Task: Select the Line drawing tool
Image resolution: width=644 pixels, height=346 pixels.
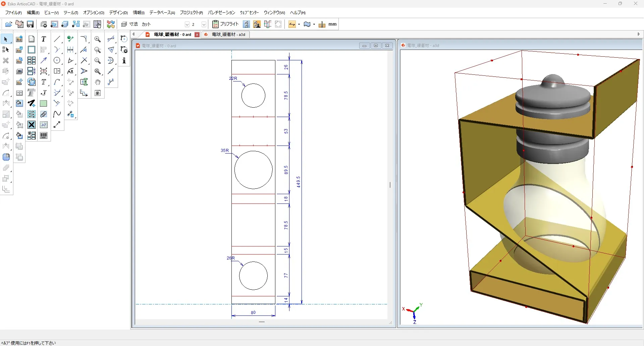Action: (x=57, y=39)
